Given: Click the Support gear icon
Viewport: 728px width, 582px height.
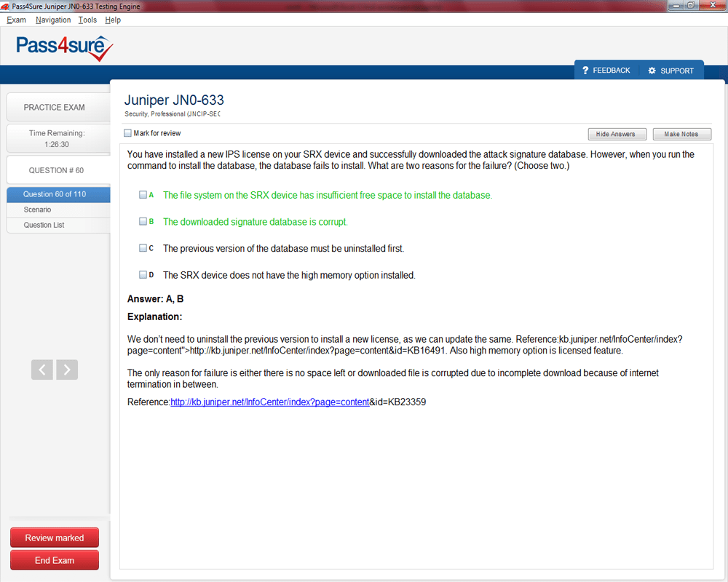Looking at the screenshot, I should pos(652,71).
